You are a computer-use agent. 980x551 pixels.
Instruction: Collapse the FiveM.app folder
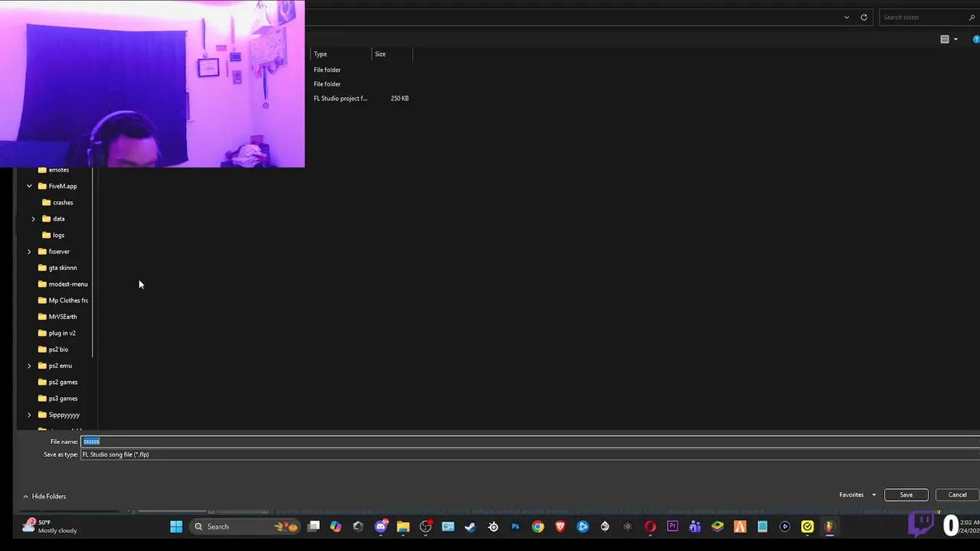point(29,186)
